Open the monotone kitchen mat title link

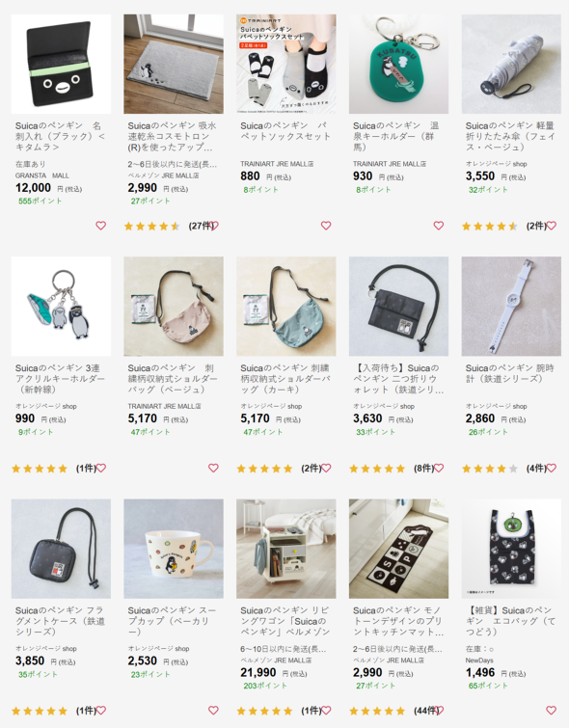click(398, 621)
